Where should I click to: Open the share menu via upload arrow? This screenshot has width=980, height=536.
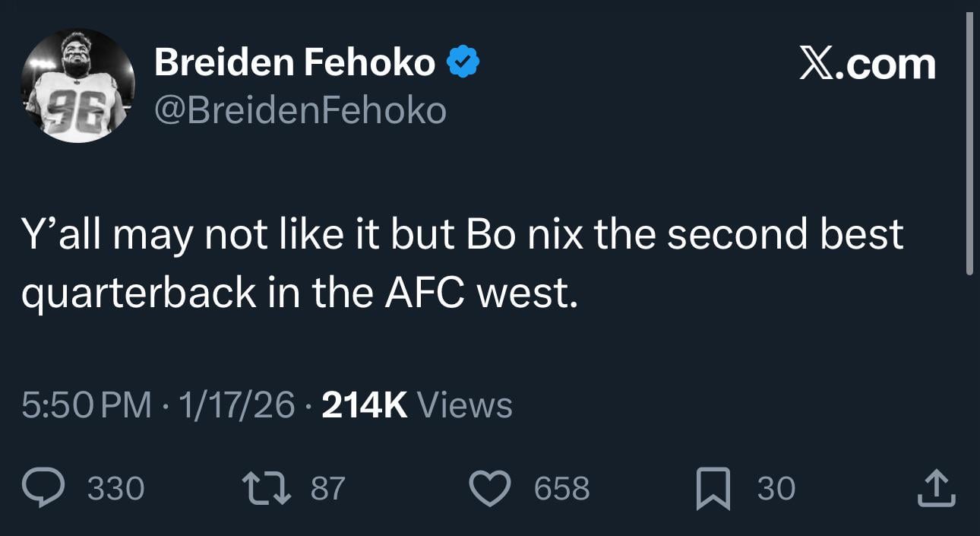click(x=936, y=488)
